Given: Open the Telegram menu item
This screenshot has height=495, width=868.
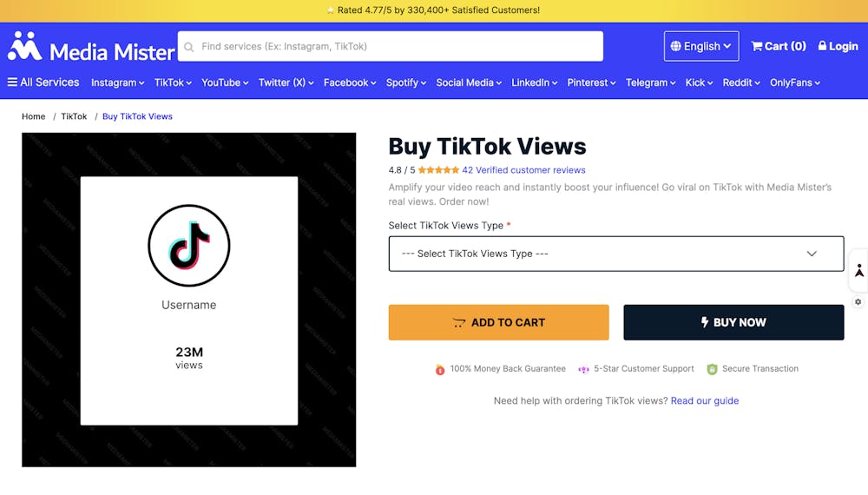Looking at the screenshot, I should 650,82.
